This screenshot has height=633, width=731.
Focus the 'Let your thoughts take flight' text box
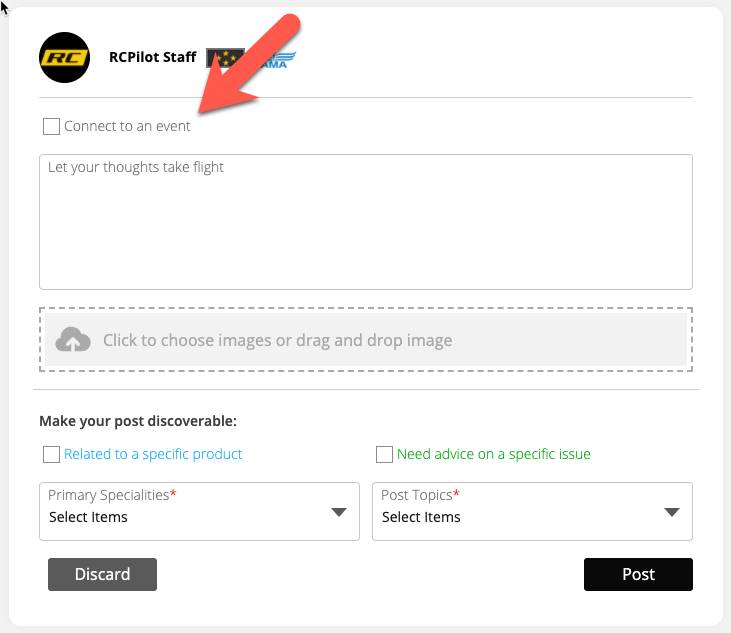click(x=365, y=222)
